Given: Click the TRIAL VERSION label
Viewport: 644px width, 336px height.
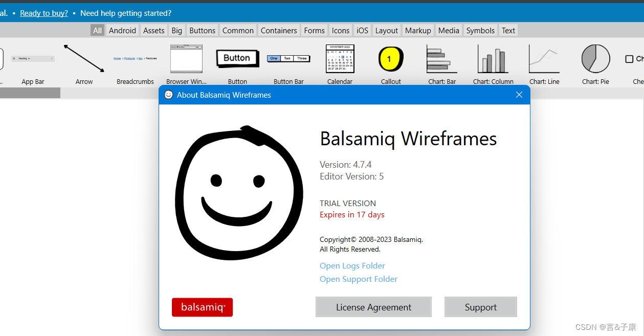Looking at the screenshot, I should [x=348, y=204].
